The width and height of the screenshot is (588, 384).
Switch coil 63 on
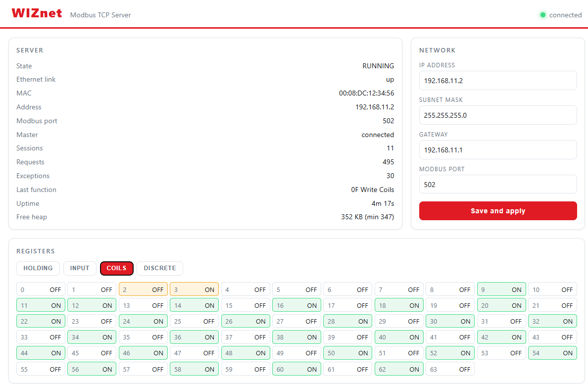pos(450,369)
